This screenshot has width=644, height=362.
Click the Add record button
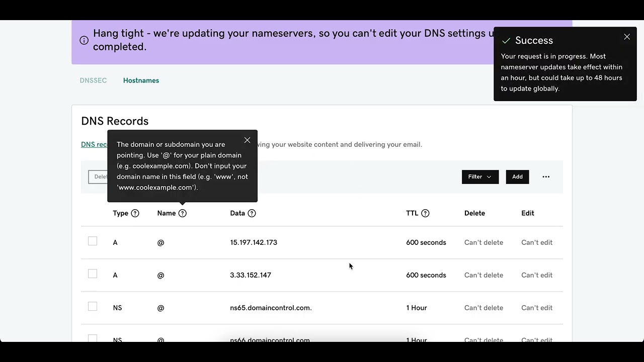(x=517, y=176)
